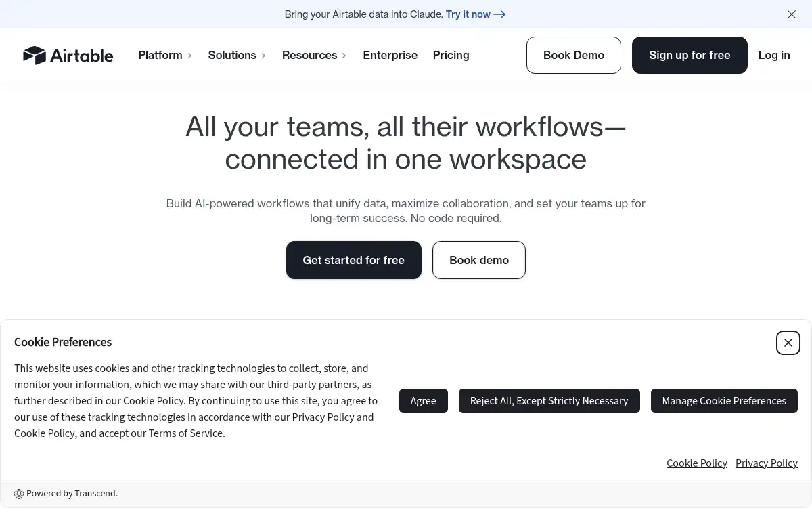Click the Powered by Transcend text

[72, 494]
